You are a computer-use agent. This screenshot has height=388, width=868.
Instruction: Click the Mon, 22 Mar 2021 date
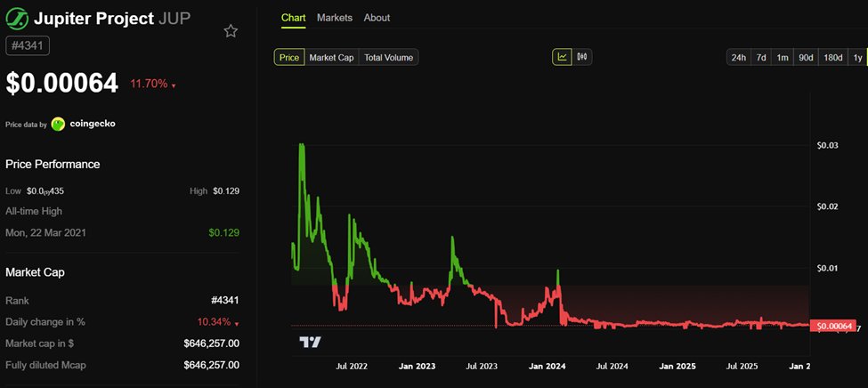(x=45, y=232)
